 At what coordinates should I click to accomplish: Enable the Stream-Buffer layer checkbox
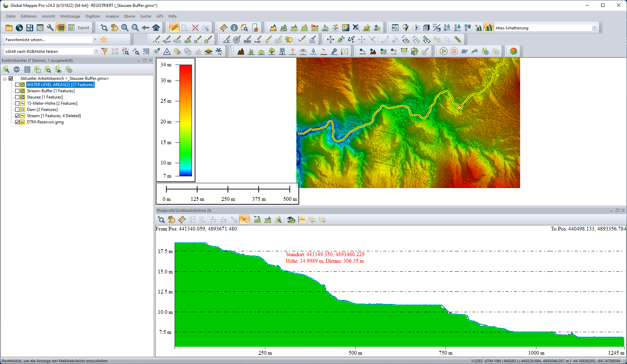click(17, 91)
